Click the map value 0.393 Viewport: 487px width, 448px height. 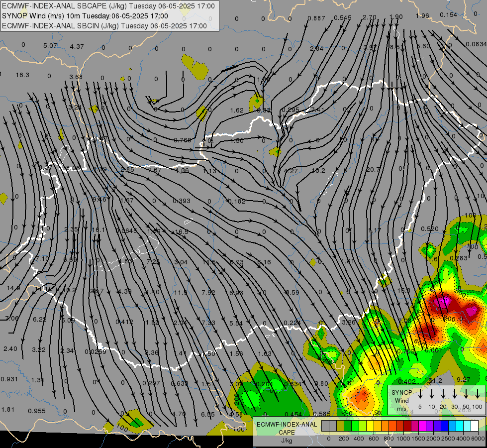pyautogui.click(x=182, y=201)
